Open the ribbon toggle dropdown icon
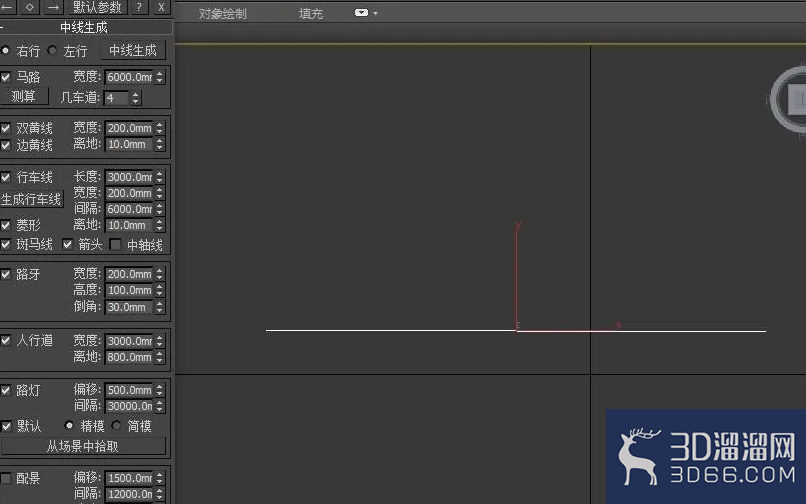Image resolution: width=806 pixels, height=504 pixels. pyautogui.click(x=361, y=13)
